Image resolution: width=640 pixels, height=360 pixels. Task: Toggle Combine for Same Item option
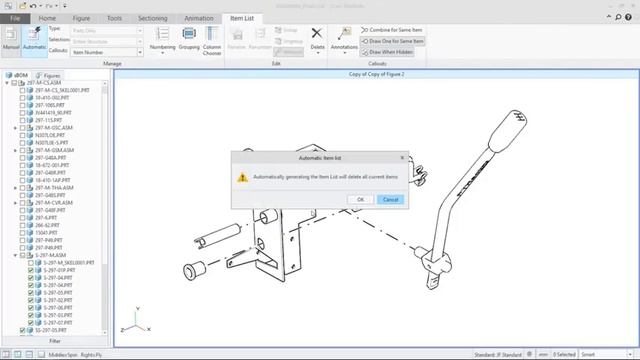click(x=391, y=30)
